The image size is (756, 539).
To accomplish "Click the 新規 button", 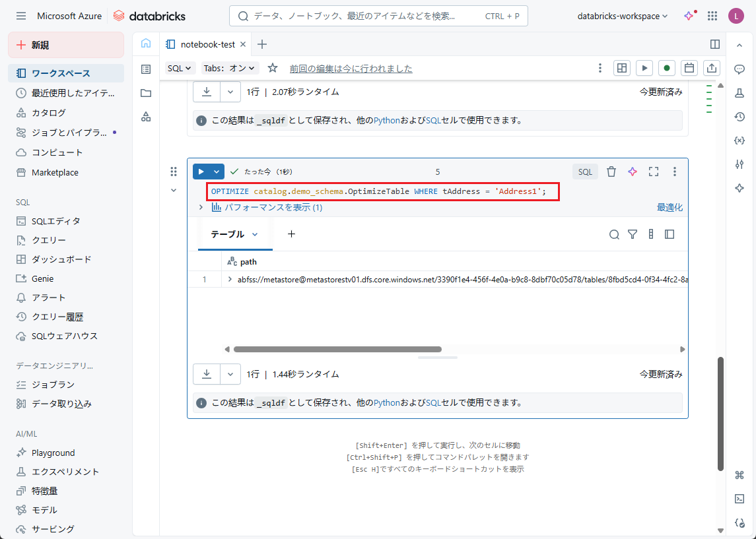I will pyautogui.click(x=66, y=45).
